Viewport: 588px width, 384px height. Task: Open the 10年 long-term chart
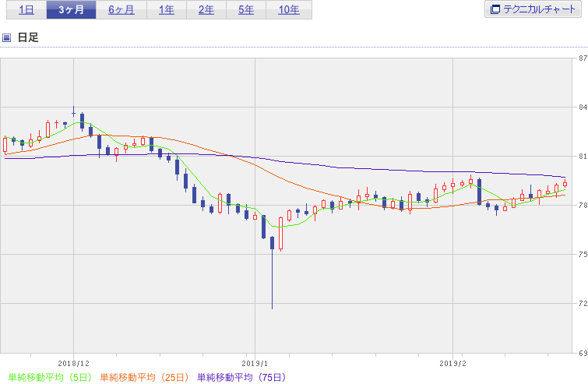pos(289,10)
